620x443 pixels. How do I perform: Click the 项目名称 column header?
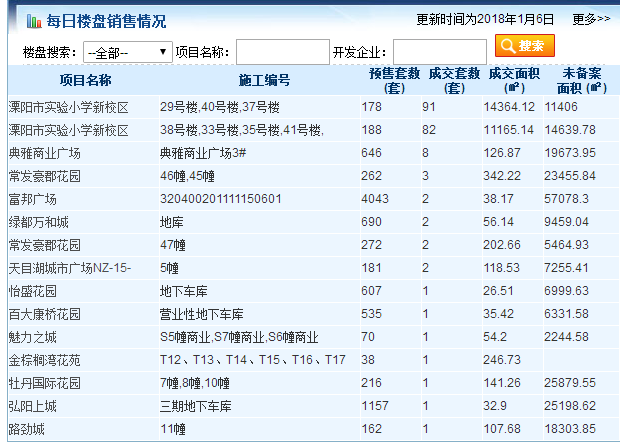point(85,80)
